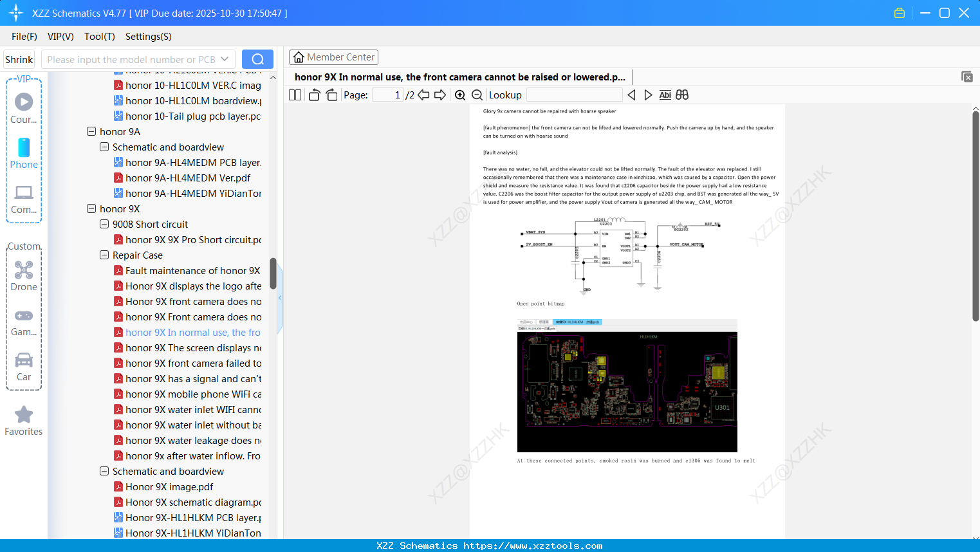Select the Computer category icon
Viewport: 980px width, 552px height.
[x=24, y=199]
